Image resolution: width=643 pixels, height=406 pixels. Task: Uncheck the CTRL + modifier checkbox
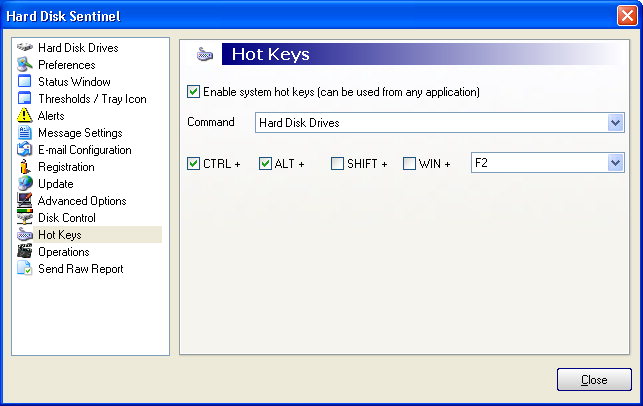(x=194, y=164)
